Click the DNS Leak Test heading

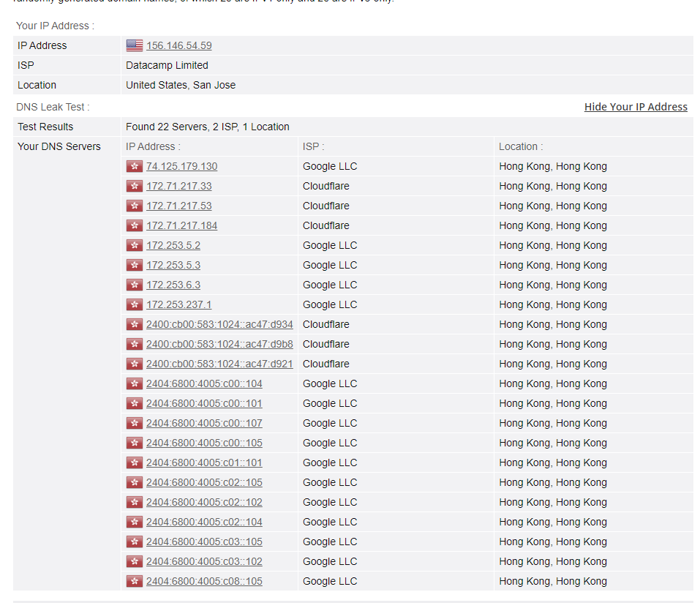(x=53, y=107)
